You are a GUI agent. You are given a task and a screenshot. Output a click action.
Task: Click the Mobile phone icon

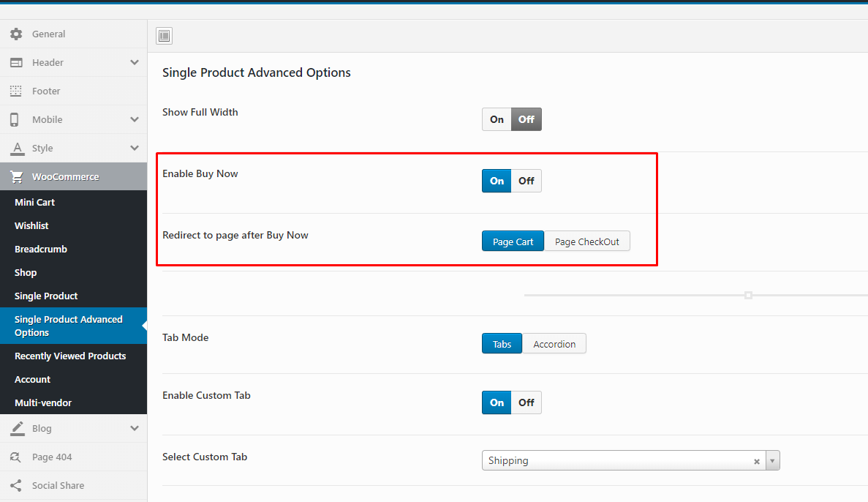tap(15, 120)
